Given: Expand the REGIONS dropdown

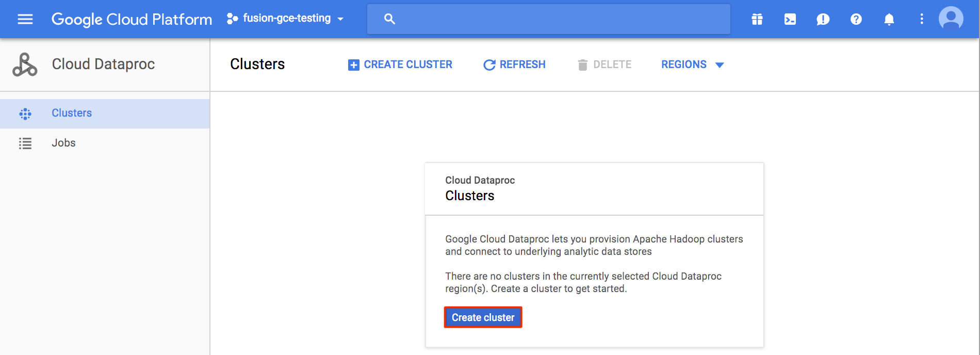Looking at the screenshot, I should (692, 64).
